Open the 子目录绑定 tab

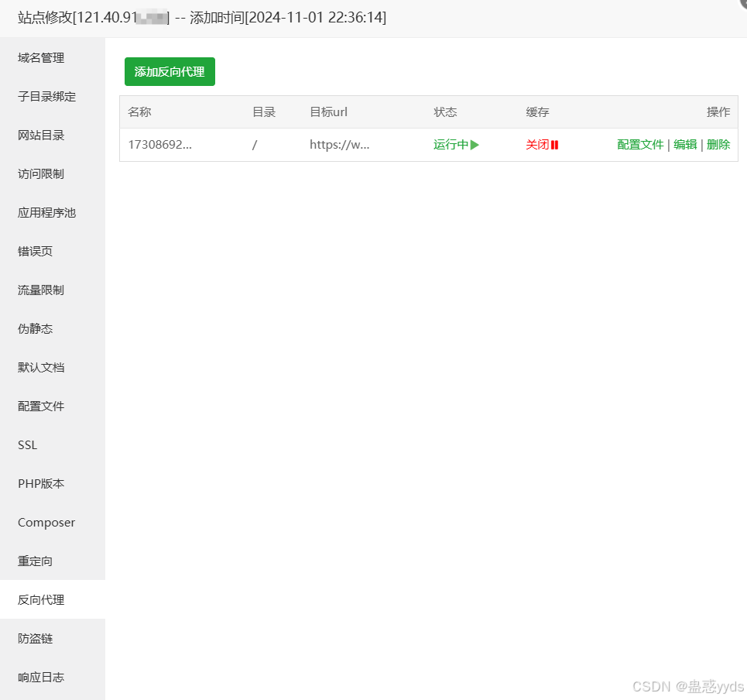pos(53,96)
